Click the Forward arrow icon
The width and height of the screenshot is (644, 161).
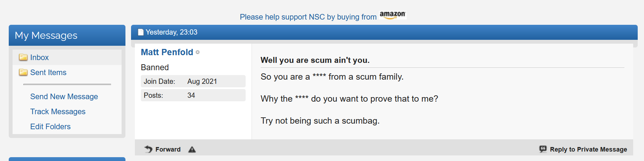tap(148, 149)
